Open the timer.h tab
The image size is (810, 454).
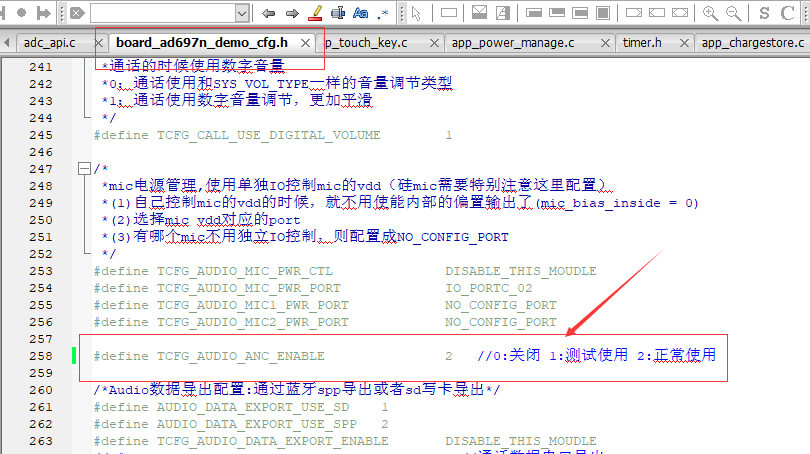click(642, 43)
